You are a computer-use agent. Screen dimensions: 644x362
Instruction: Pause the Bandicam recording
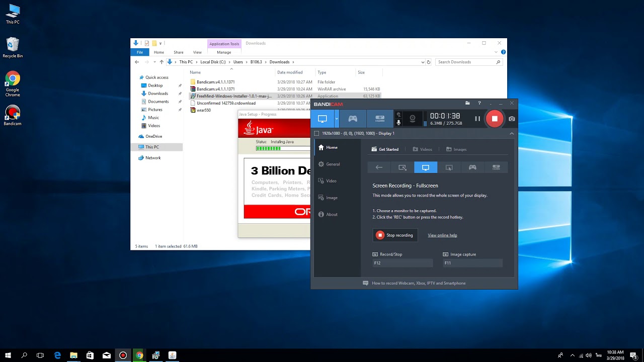(477, 119)
